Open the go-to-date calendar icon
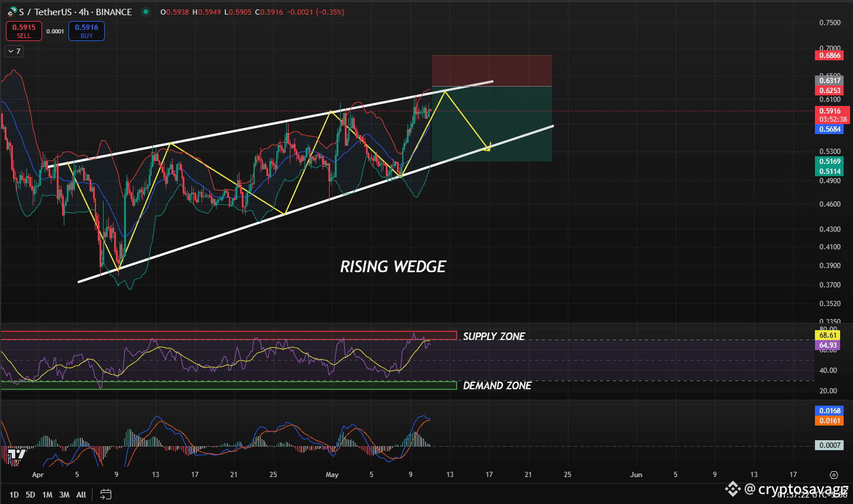Screen dimensions: 853x504 tap(105, 495)
